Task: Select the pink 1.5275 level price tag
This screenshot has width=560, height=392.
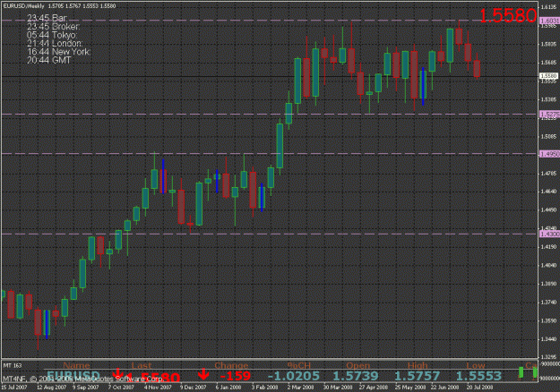Action: pyautogui.click(x=549, y=115)
